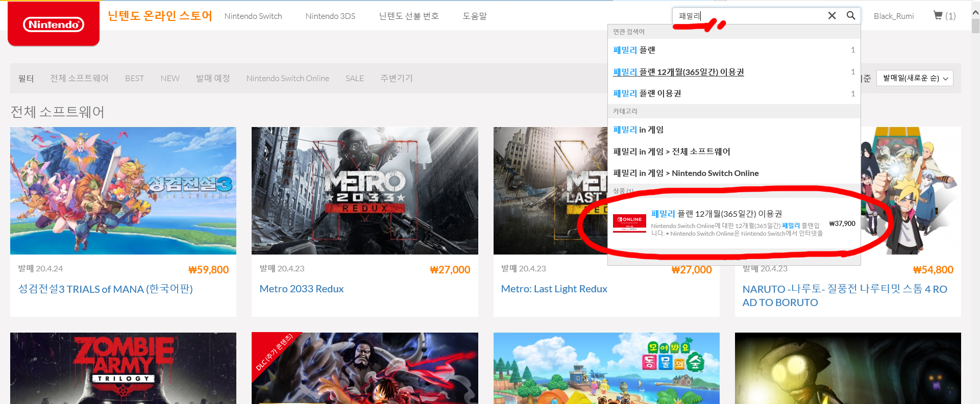Viewport: 980px width, 404px height.
Task: Click the 필터 label in filter bar
Action: point(26,78)
